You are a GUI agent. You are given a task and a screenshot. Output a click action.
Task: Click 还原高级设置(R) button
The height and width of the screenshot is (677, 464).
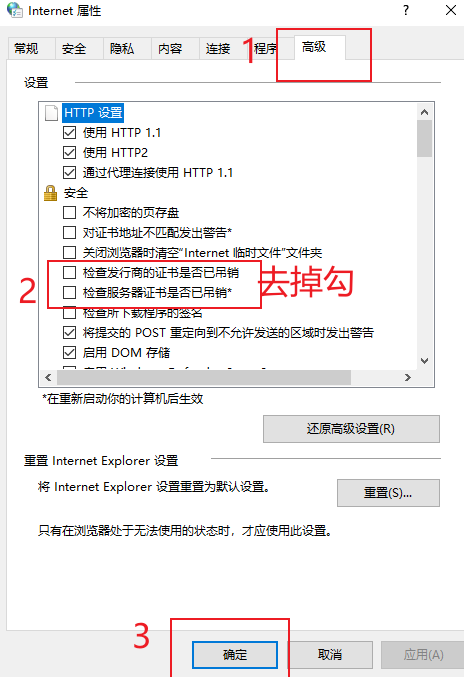tap(351, 429)
